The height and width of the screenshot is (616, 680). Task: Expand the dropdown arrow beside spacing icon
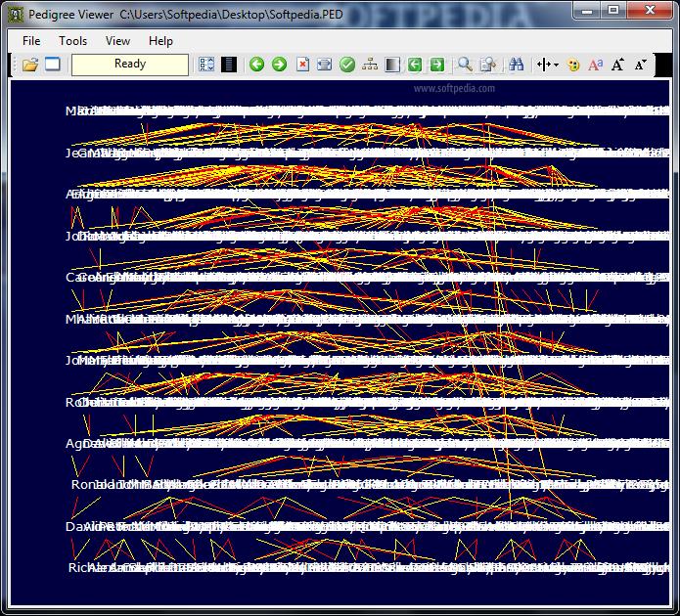(x=556, y=66)
